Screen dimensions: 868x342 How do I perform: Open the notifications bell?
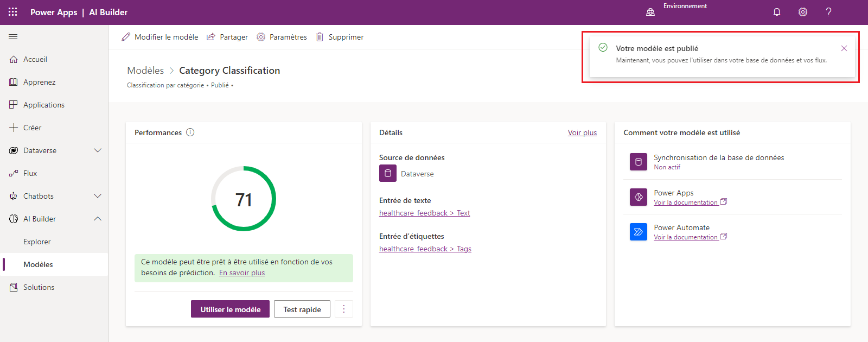coord(777,12)
